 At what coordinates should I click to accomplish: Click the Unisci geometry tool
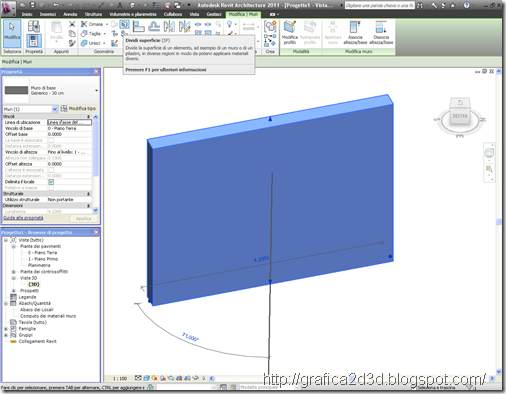coord(91,43)
